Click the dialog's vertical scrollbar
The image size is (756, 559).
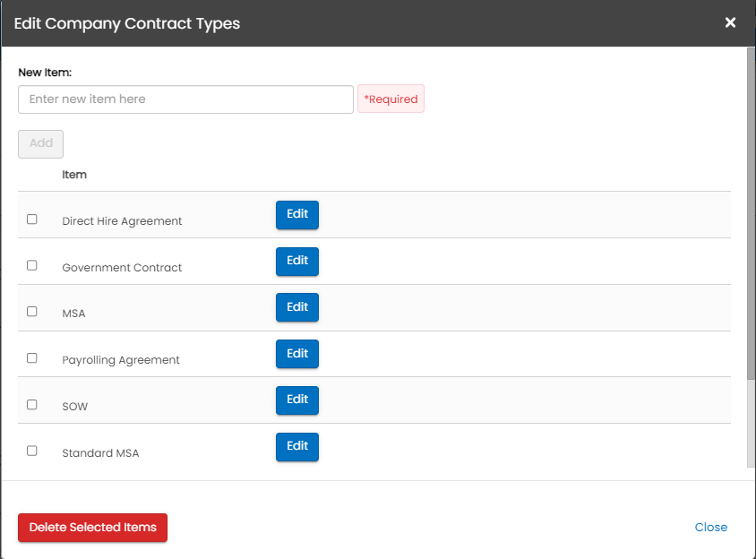coord(751,215)
